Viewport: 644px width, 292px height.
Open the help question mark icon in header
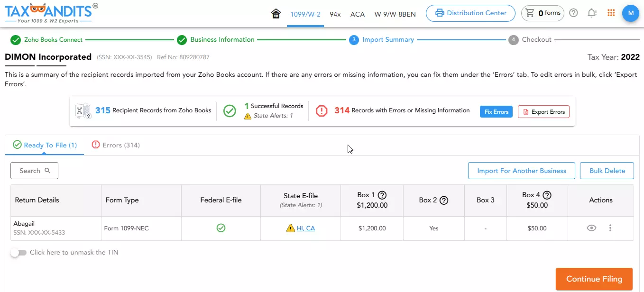click(573, 13)
